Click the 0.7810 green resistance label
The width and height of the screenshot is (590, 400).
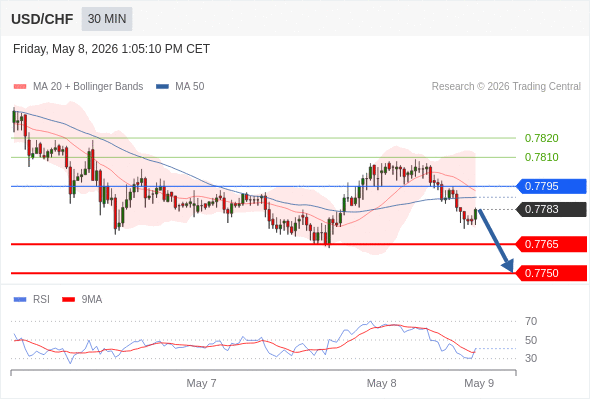[541, 157]
